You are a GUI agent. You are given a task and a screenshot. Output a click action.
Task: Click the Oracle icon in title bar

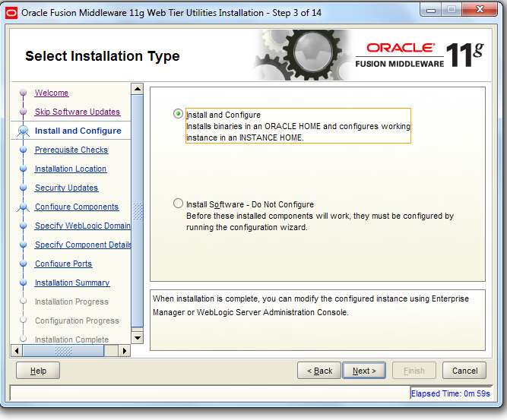[11, 13]
